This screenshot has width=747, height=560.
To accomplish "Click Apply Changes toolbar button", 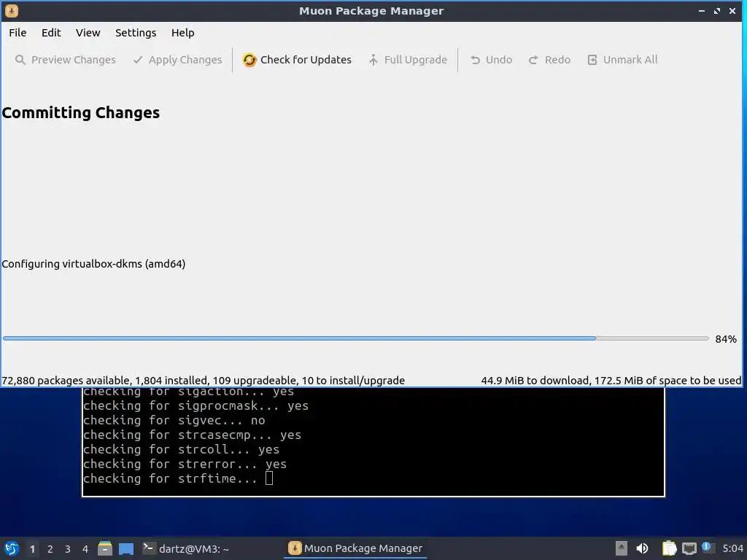I will point(178,60).
